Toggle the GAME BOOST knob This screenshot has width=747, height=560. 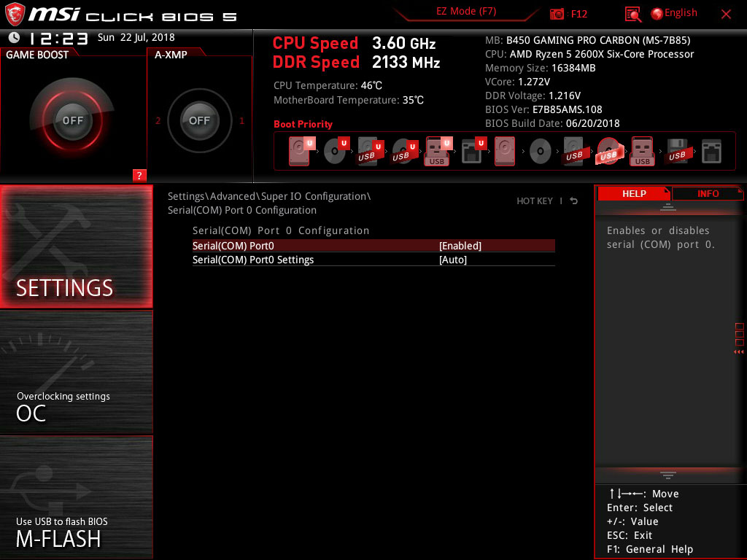tap(72, 120)
